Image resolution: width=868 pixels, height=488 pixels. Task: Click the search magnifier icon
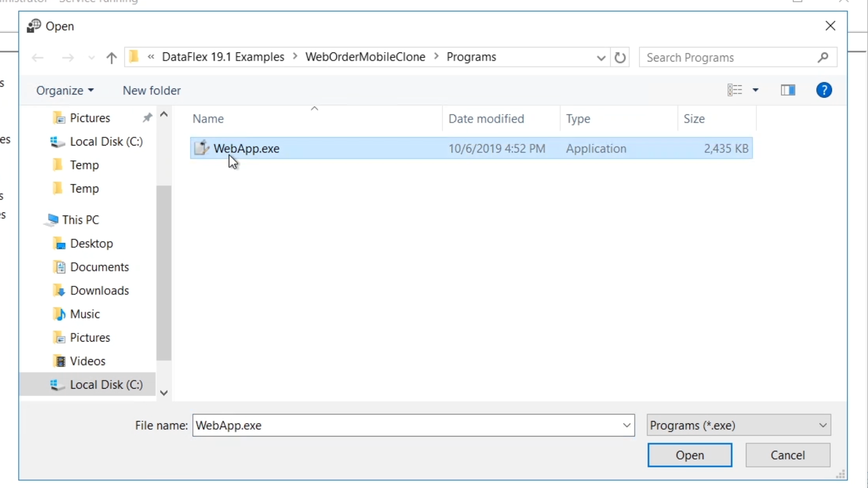823,57
